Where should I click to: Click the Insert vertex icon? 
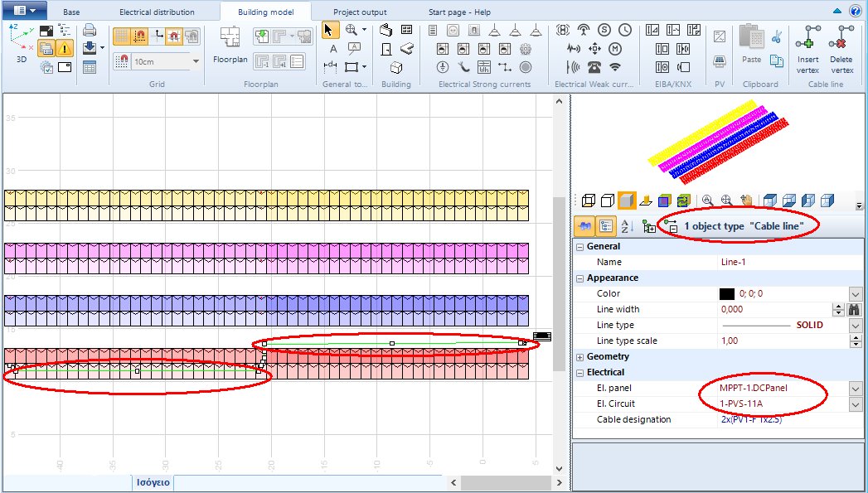click(808, 36)
